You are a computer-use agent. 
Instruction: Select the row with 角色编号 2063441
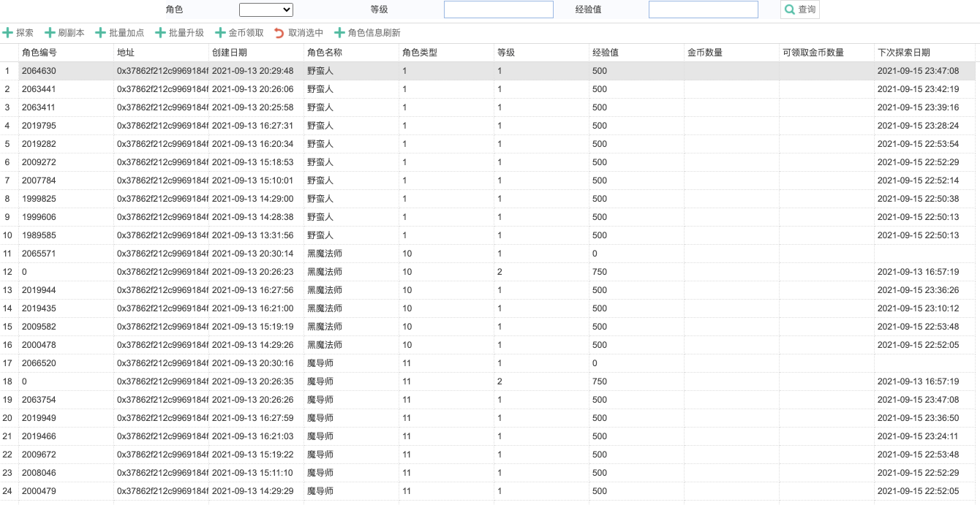point(488,89)
